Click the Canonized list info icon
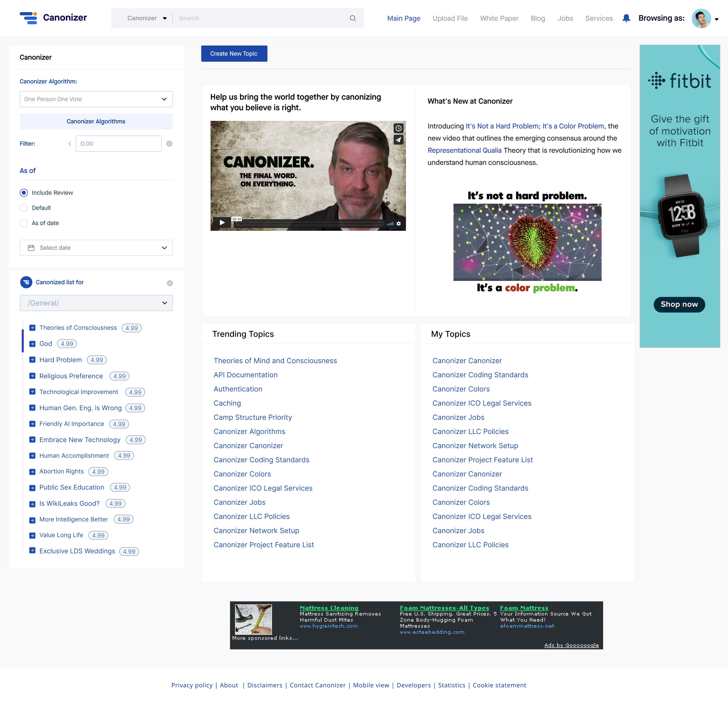 click(170, 283)
